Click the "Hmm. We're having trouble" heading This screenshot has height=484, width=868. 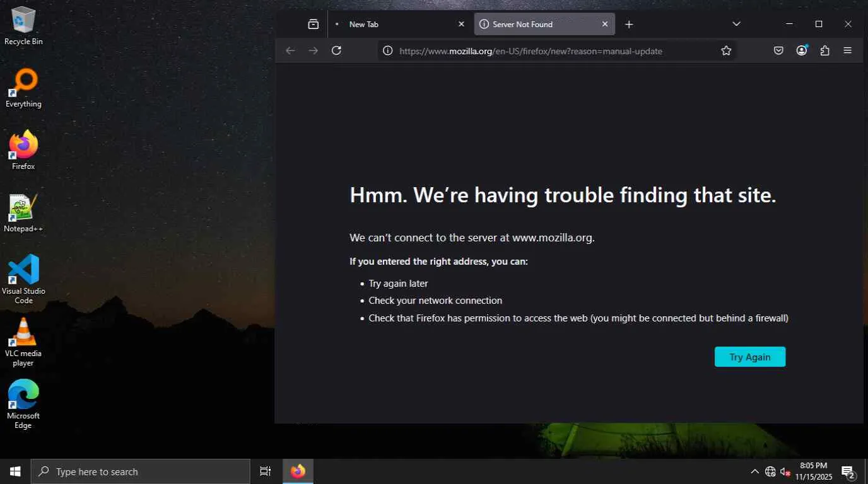coord(563,195)
